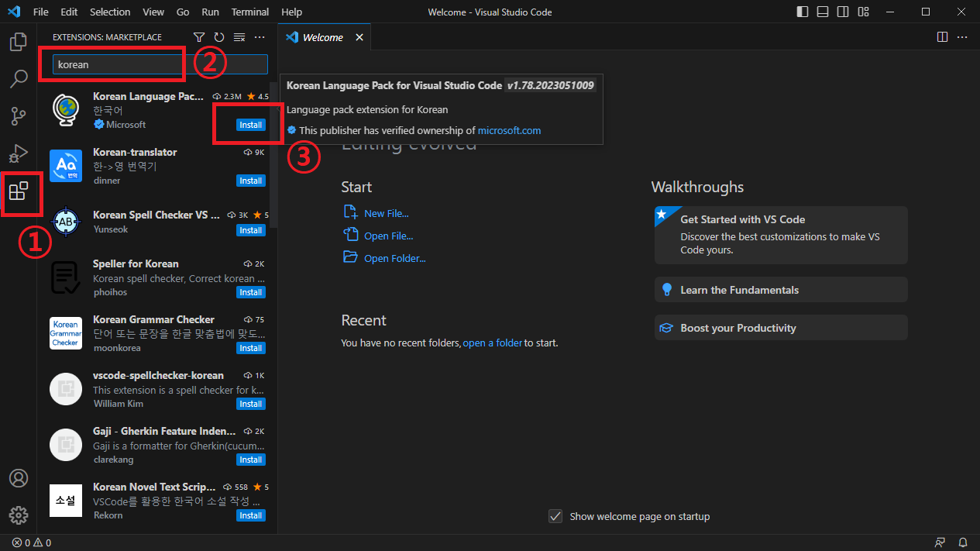Install Gaji Gherkin Feature Indent extension
The width and height of the screenshot is (980, 551).
pyautogui.click(x=251, y=460)
